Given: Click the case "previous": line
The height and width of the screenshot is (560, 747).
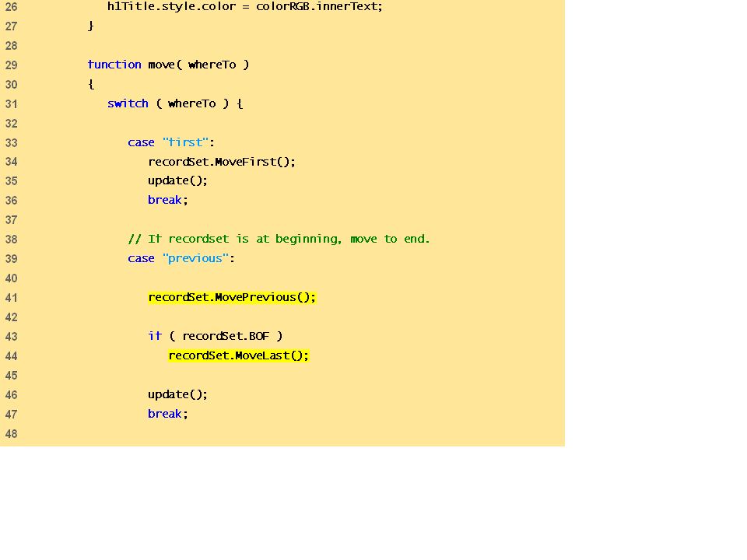Looking at the screenshot, I should 181,258.
